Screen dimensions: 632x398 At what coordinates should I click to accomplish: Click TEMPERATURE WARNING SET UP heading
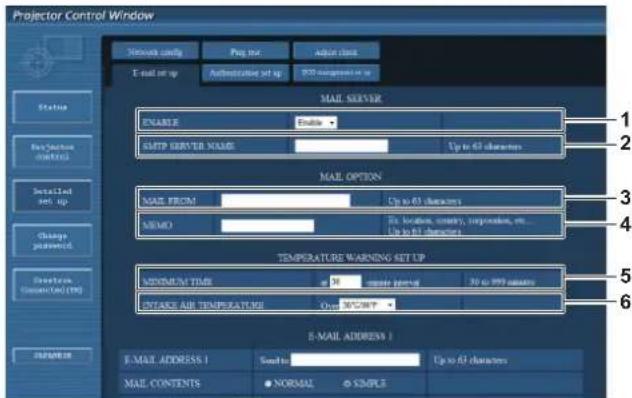[x=351, y=257]
